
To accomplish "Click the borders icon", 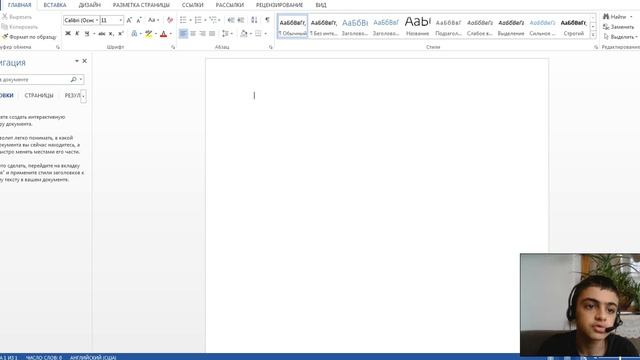I will click(258, 33).
